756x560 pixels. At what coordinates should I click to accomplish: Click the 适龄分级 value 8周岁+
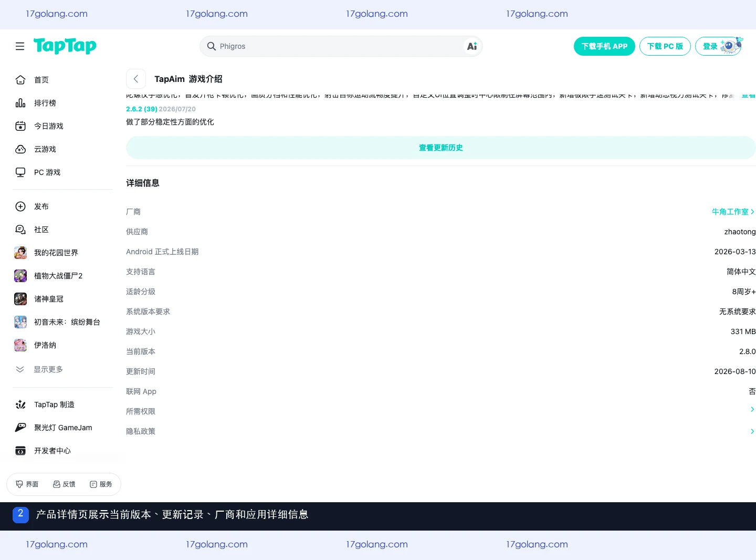pyautogui.click(x=744, y=292)
